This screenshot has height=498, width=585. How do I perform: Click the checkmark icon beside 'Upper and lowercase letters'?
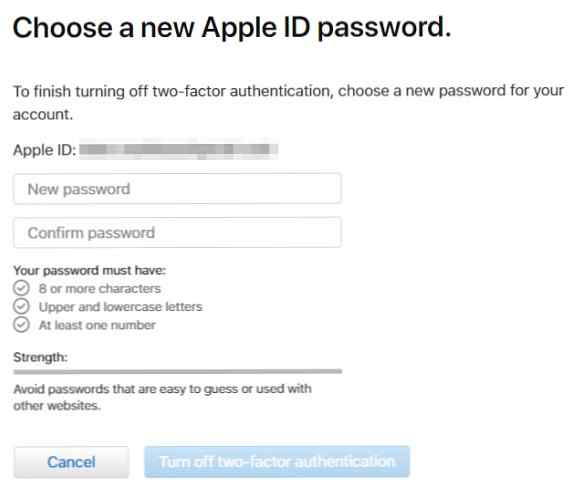tap(21, 306)
